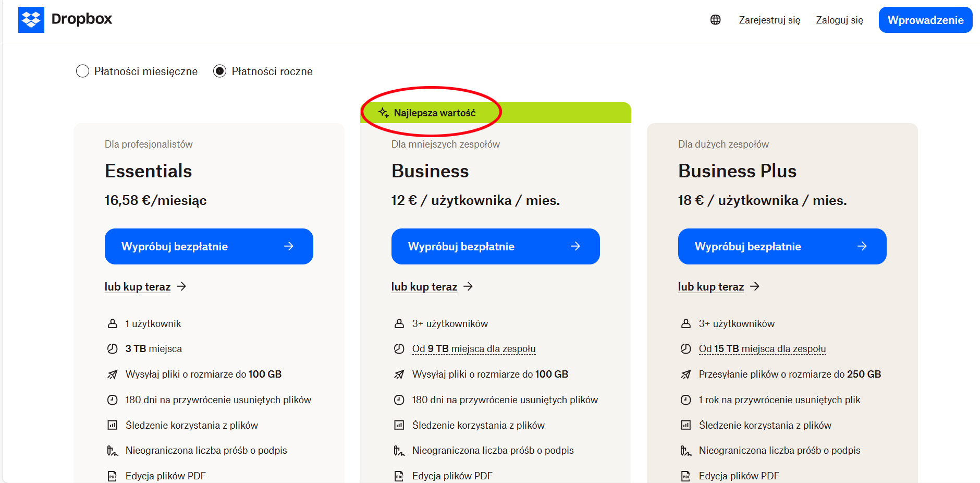980x483 pixels.
Task: Click the clock icon in the Business plan list
Action: point(399,400)
